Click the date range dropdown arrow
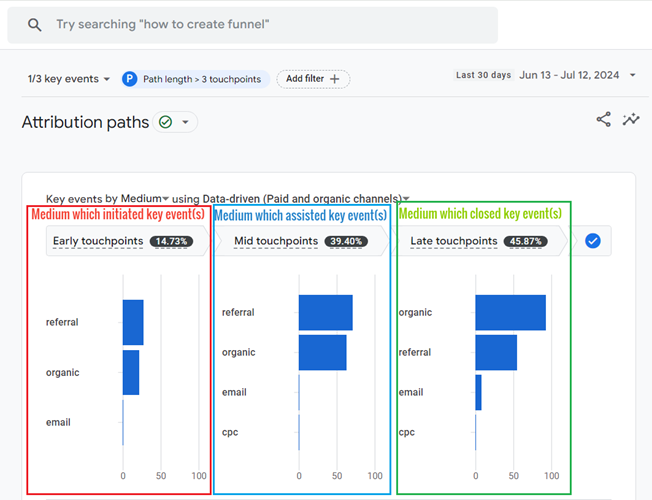 click(x=632, y=75)
